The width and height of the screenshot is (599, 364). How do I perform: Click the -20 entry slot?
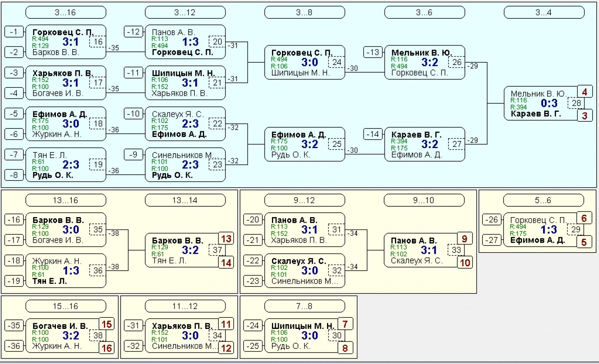coord(253,219)
